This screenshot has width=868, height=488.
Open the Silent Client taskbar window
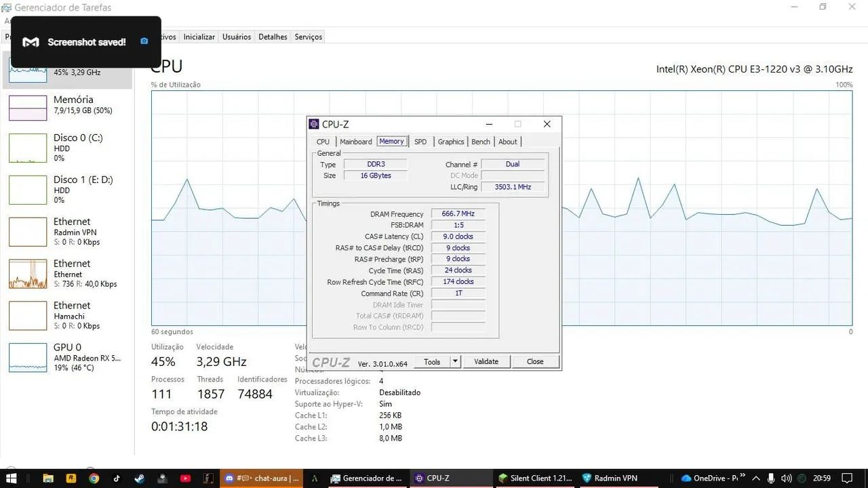tap(535, 478)
